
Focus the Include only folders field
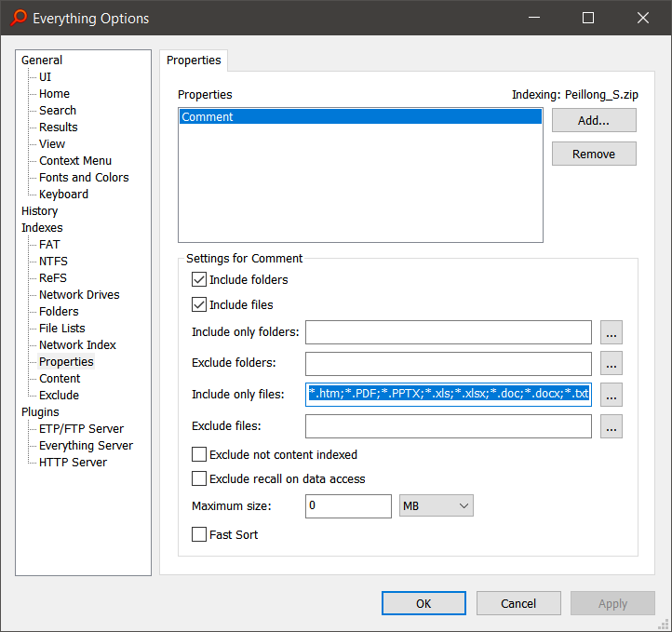pos(449,332)
